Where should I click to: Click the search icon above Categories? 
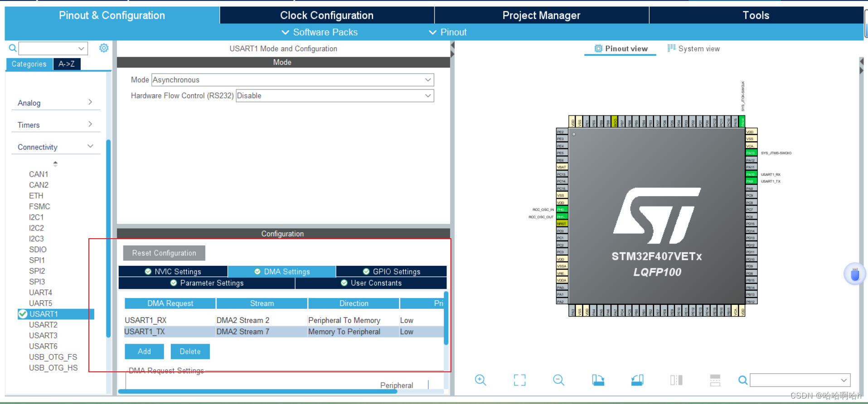(x=13, y=48)
